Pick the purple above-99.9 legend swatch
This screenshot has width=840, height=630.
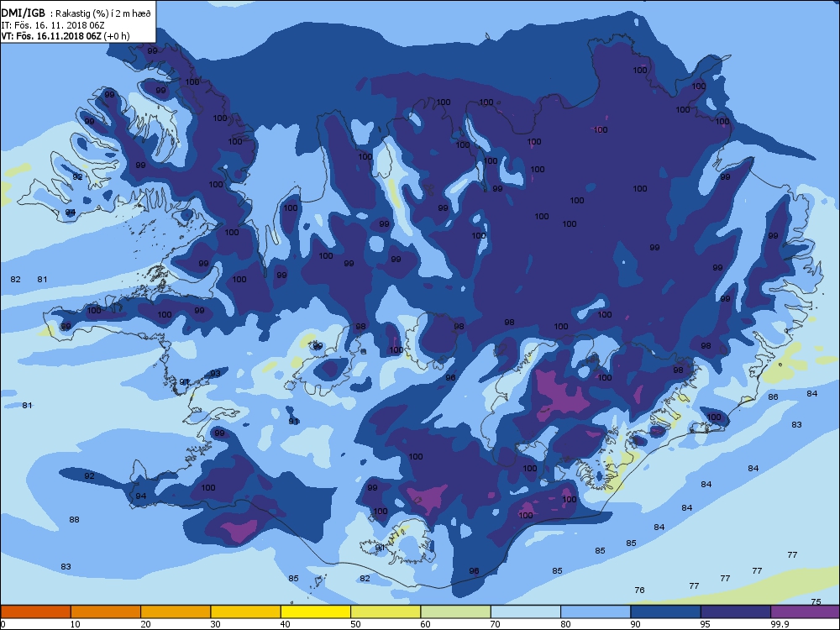pyautogui.click(x=806, y=612)
